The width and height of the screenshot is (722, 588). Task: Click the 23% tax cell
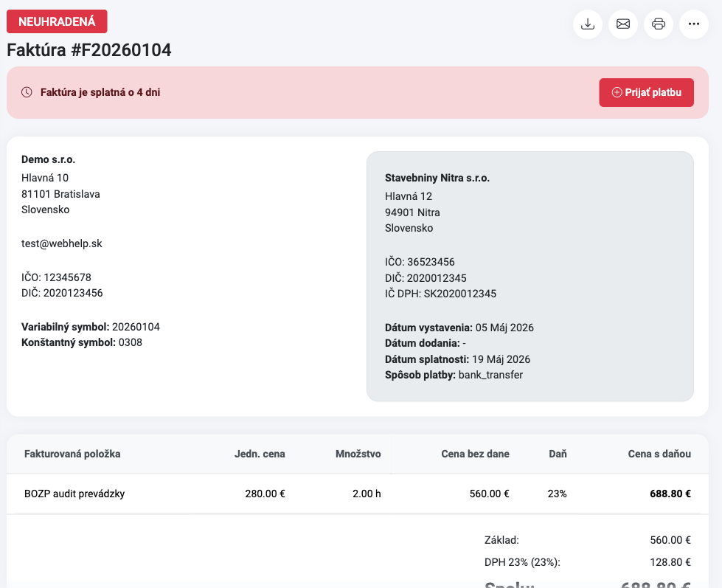coord(557,494)
